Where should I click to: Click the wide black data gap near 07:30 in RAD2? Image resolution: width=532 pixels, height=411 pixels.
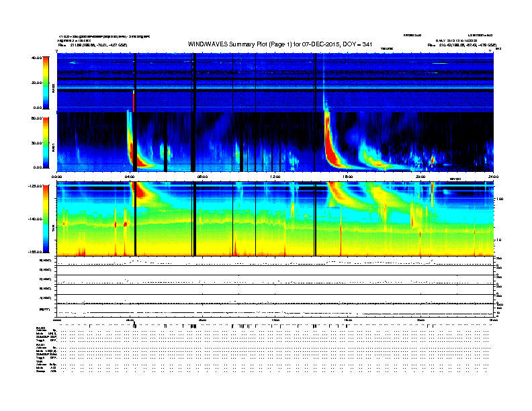click(x=193, y=82)
